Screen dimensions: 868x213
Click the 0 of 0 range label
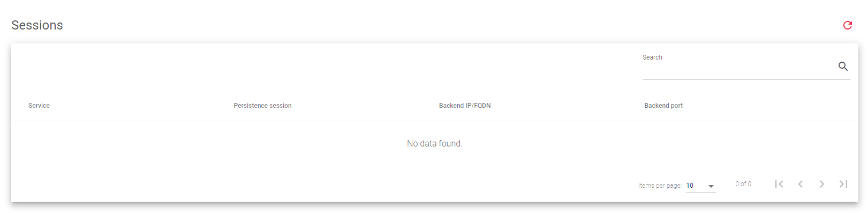click(x=743, y=184)
